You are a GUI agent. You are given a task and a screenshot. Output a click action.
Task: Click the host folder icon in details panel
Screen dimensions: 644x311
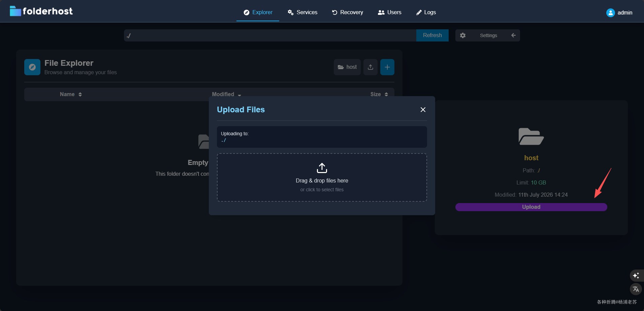pyautogui.click(x=531, y=137)
